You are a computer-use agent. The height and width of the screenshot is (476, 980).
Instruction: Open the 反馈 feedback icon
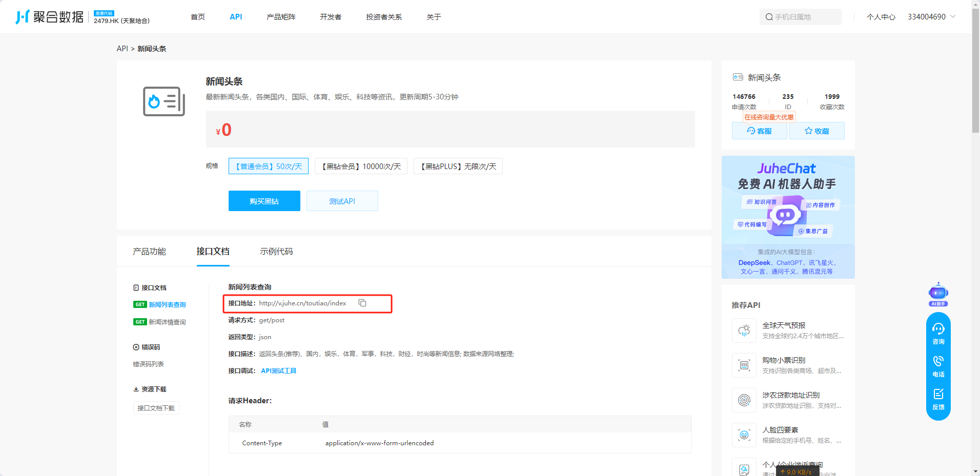click(938, 399)
